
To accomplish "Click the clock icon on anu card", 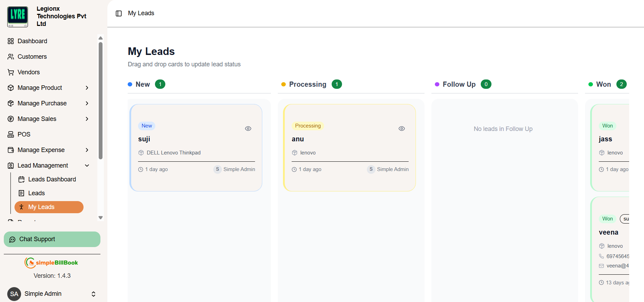I will pyautogui.click(x=294, y=170).
